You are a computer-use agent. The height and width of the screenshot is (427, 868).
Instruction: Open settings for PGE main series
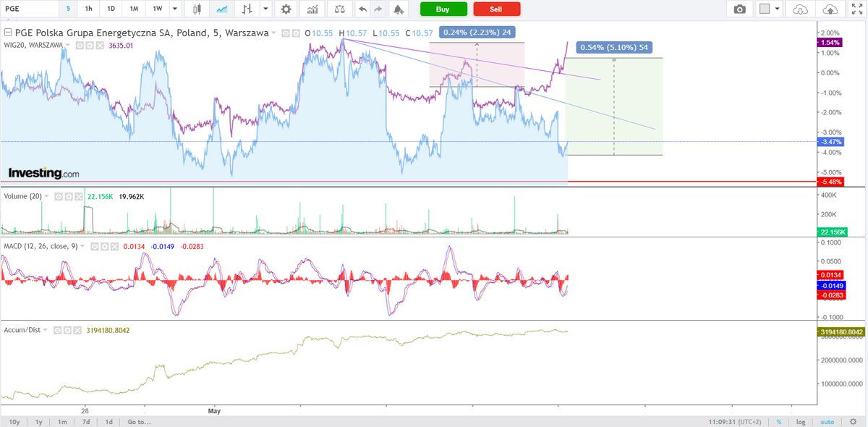coord(296,33)
